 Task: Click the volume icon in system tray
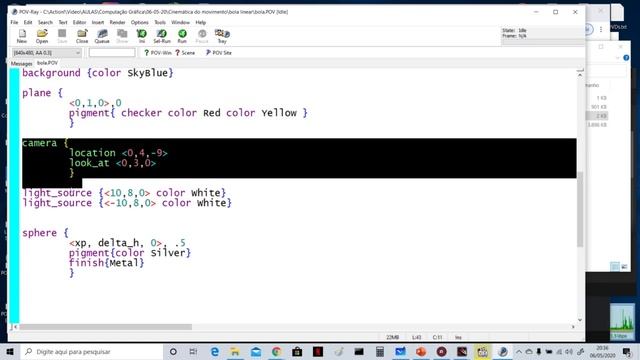click(x=569, y=351)
